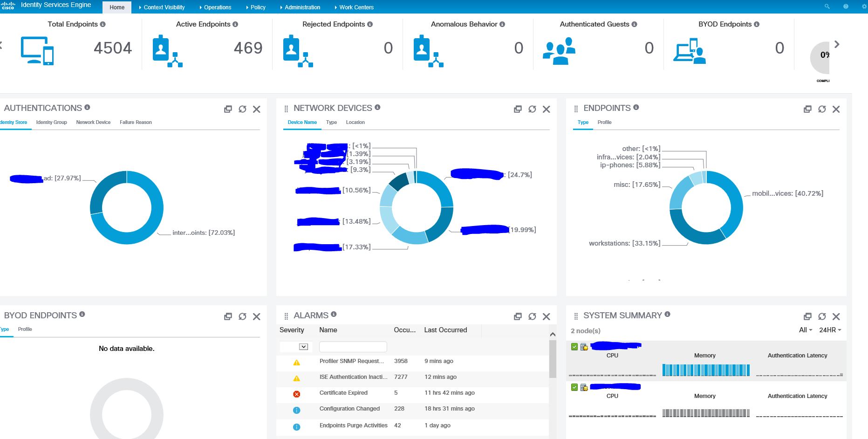
Task: Detach the Authentications dashlet
Action: [x=228, y=109]
